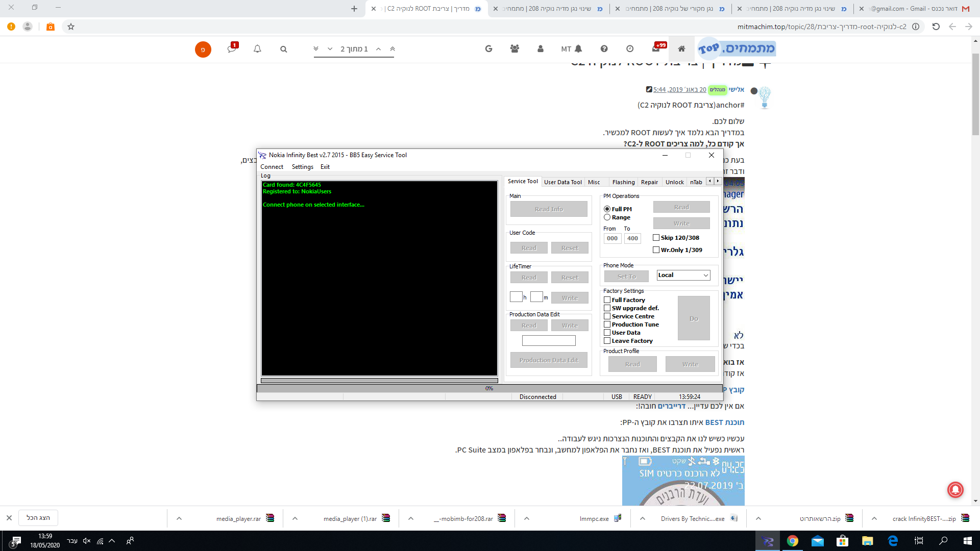980x551 pixels.
Task: Check the Full Factory option
Action: (607, 300)
